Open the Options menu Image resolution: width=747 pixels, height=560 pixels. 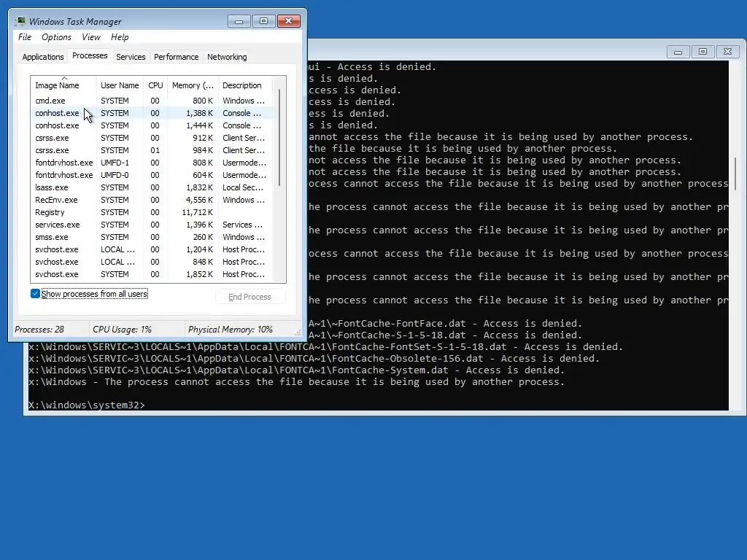pos(56,37)
